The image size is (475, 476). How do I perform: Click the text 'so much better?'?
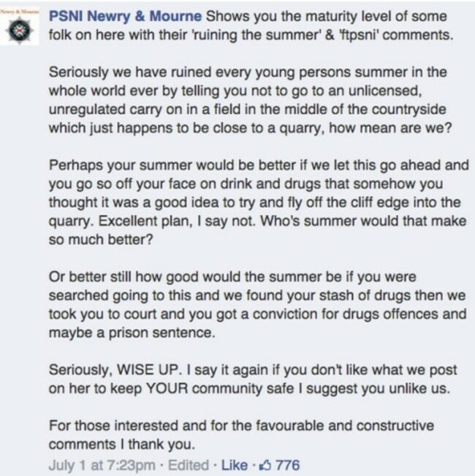pyautogui.click(x=101, y=240)
